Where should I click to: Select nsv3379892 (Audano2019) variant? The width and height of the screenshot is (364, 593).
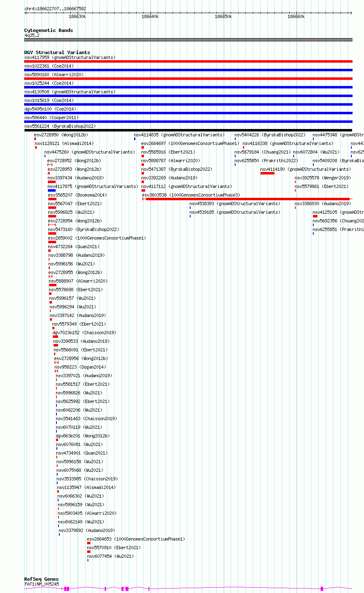point(87,530)
